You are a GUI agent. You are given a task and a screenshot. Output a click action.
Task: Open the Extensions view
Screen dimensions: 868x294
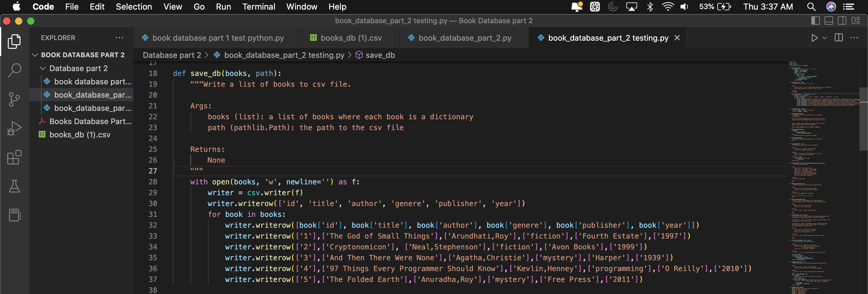coord(14,157)
